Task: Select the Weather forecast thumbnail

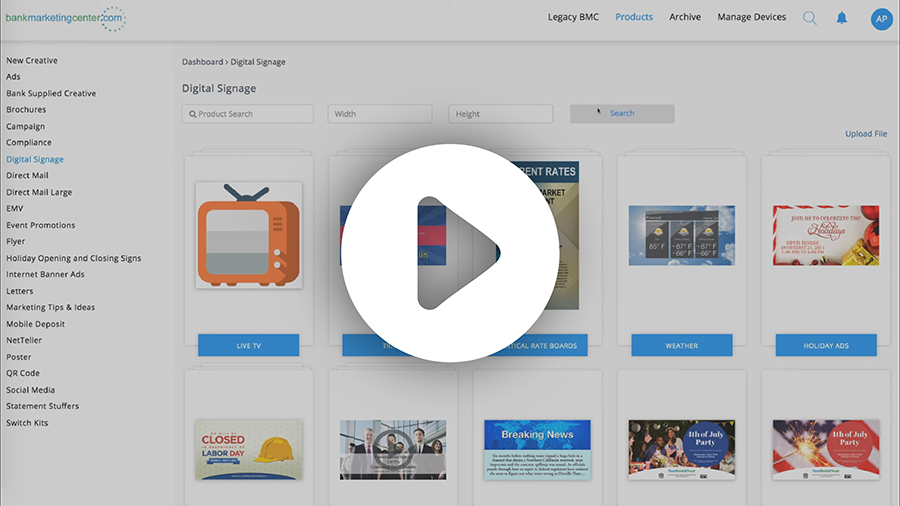Action: [x=681, y=236]
